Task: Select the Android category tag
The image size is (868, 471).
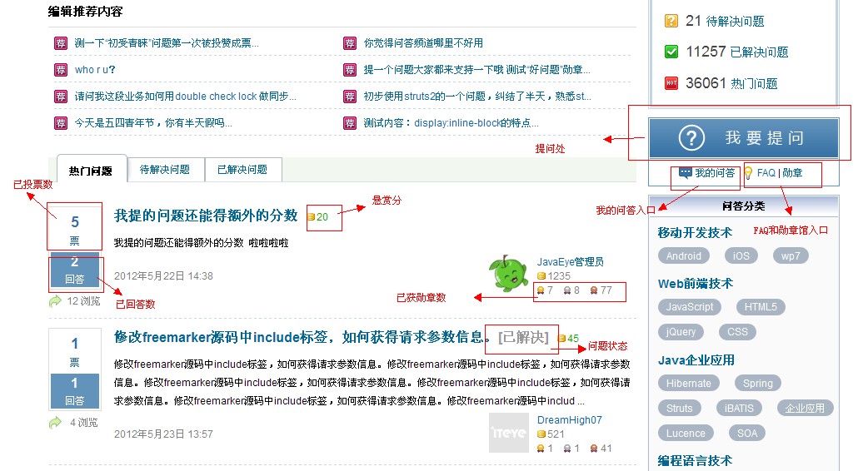Action: click(x=684, y=256)
